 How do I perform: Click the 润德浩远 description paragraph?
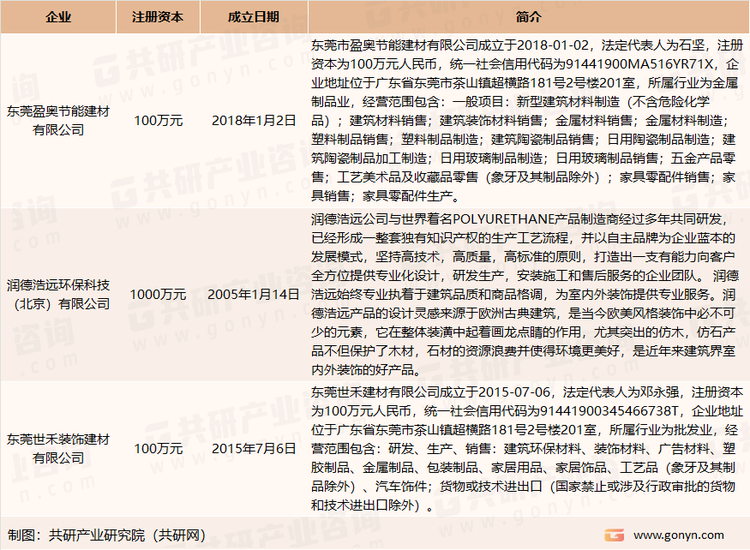coord(524,295)
